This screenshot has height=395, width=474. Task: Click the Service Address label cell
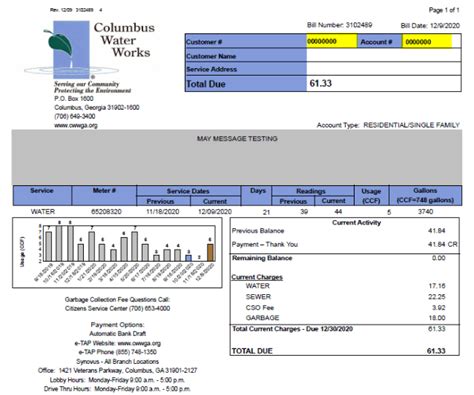tap(246, 69)
